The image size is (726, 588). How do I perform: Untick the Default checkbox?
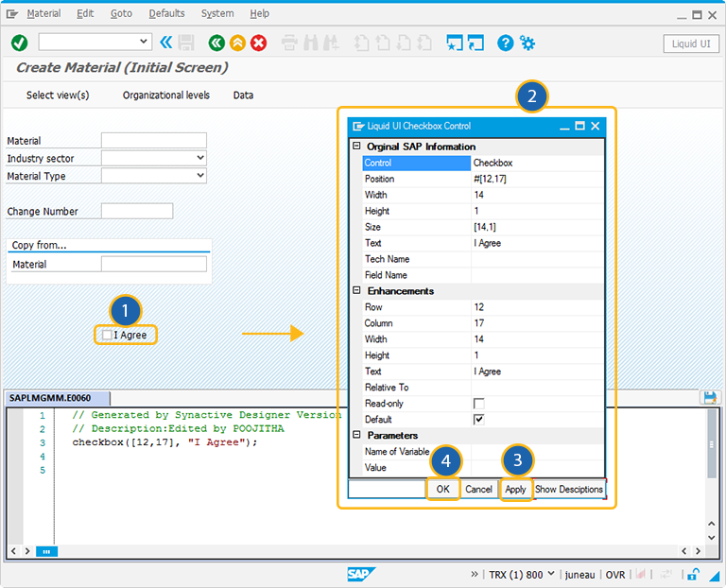click(478, 420)
